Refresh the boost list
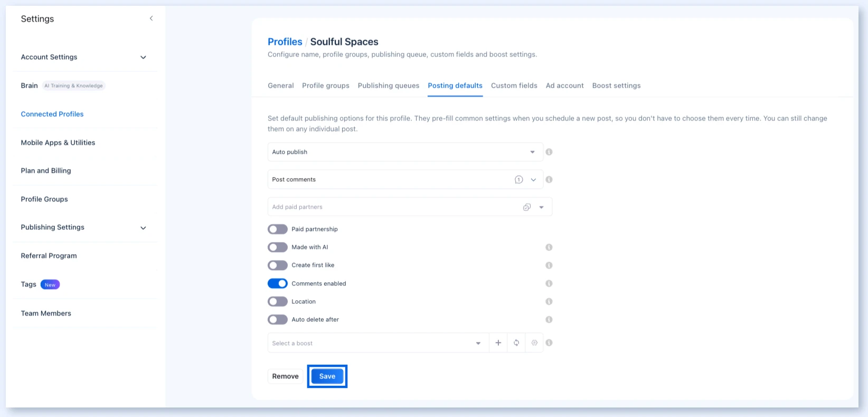868x417 pixels. 516,343
